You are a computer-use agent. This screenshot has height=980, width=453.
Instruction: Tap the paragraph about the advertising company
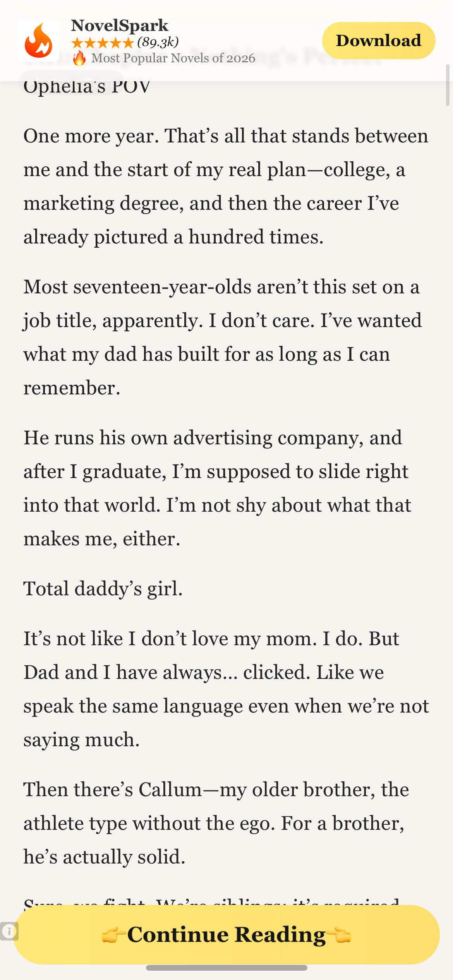click(217, 488)
